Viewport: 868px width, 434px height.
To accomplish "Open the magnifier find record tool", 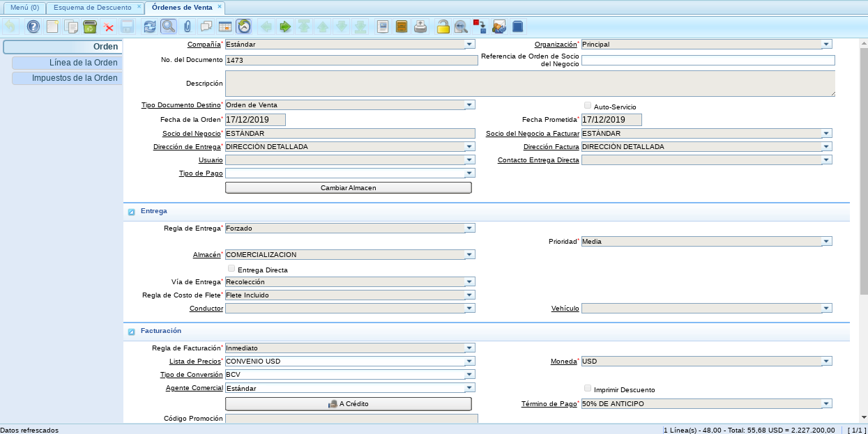I will tap(168, 26).
